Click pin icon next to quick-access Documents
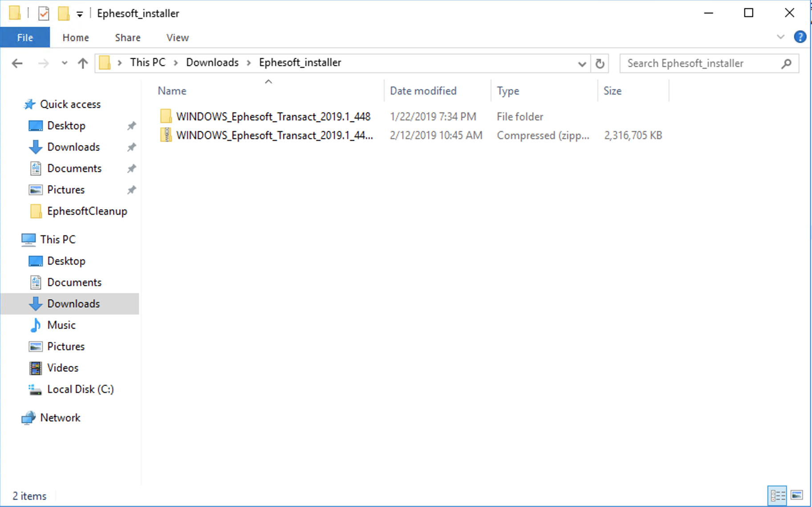This screenshot has height=507, width=812. point(131,168)
